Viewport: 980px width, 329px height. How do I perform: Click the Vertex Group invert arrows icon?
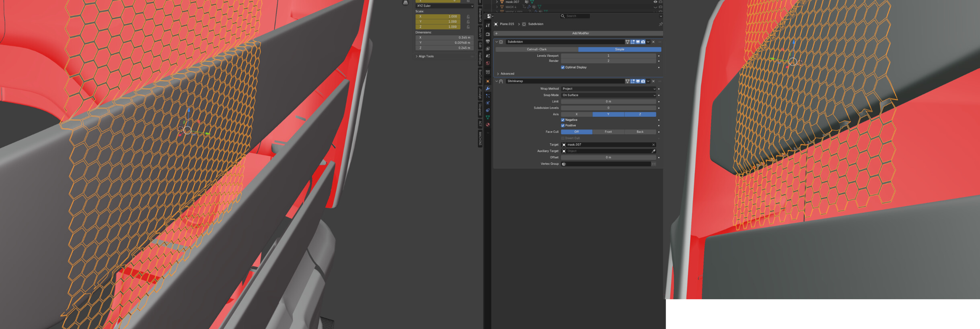654,164
